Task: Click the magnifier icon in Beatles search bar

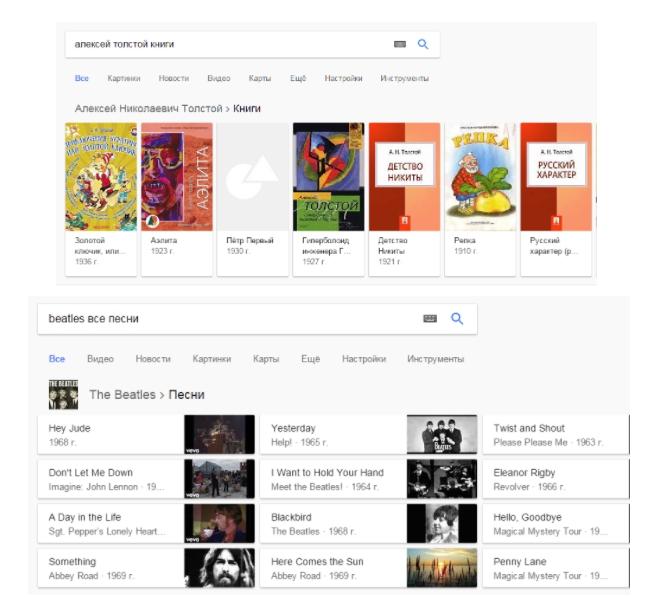Action: click(x=457, y=318)
